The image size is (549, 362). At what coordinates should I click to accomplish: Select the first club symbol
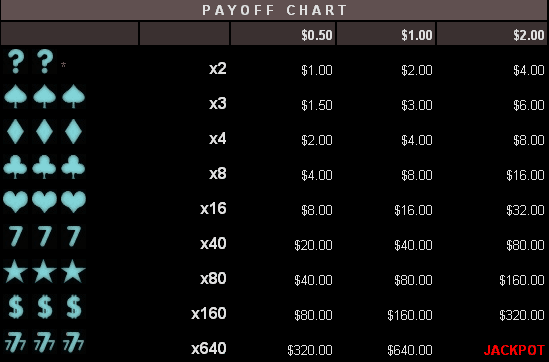(15, 167)
